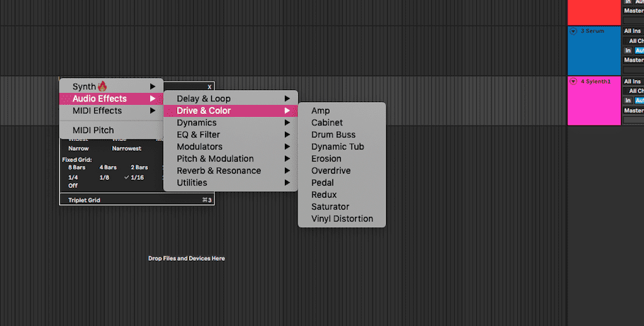Choose the MIDI Pitch menu entry

(x=111, y=130)
